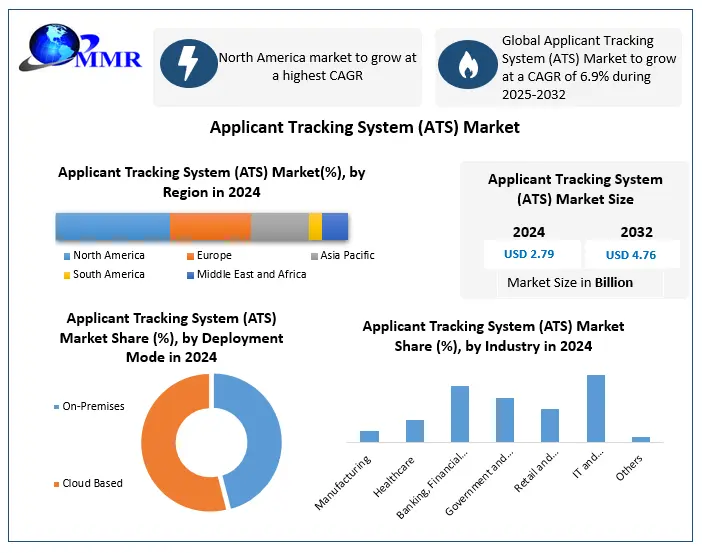Viewport: 702px width, 553px height.
Task: Select the orange Cloud Based donut segment
Action: coord(165,440)
